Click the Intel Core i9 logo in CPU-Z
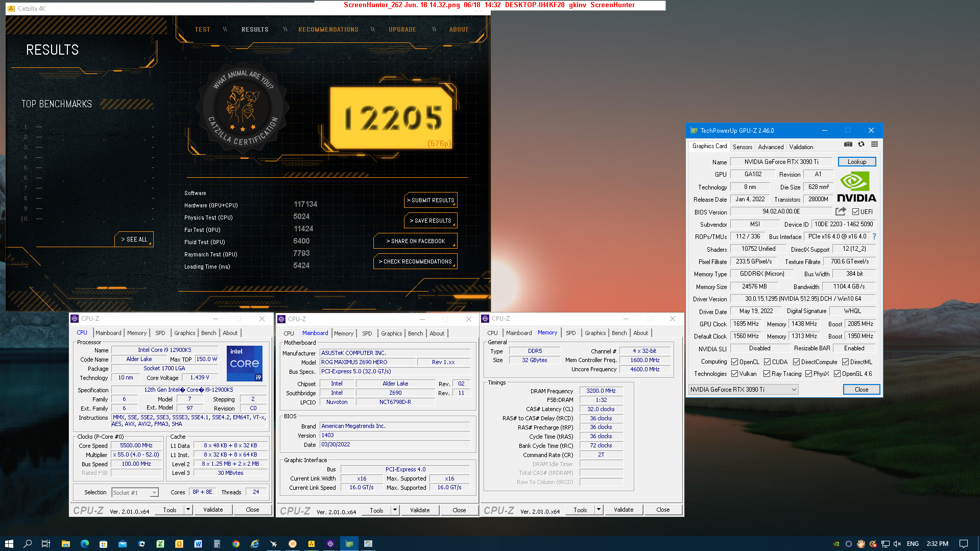The height and width of the screenshot is (551, 980). click(245, 364)
